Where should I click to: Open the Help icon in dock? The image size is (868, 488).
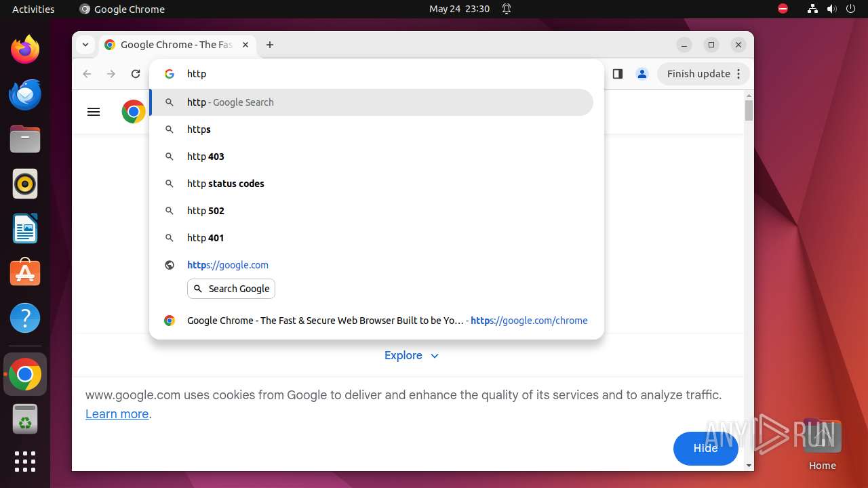point(25,318)
